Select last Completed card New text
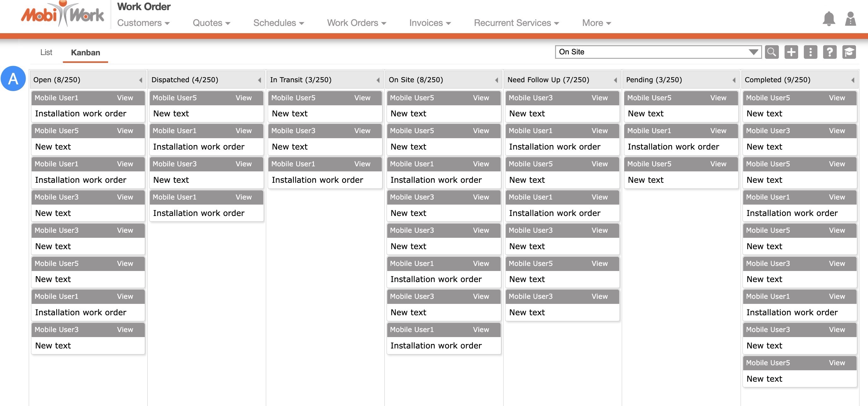This screenshot has height=406, width=868. coord(764,379)
